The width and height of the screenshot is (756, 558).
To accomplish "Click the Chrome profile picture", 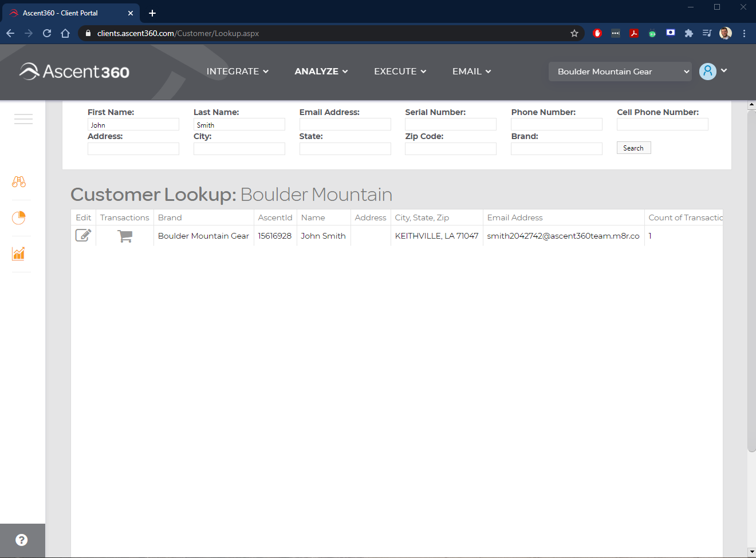I will coord(726,33).
